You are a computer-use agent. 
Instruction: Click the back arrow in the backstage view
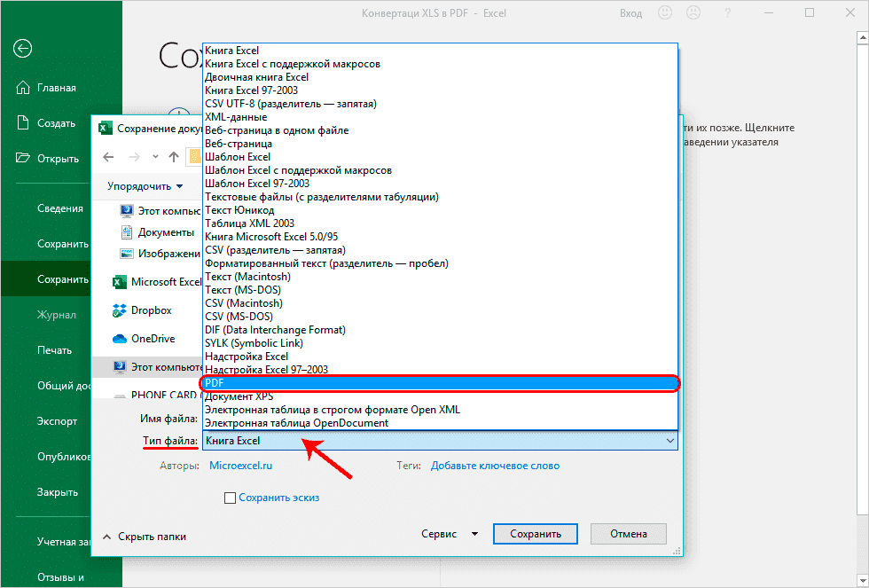22,49
